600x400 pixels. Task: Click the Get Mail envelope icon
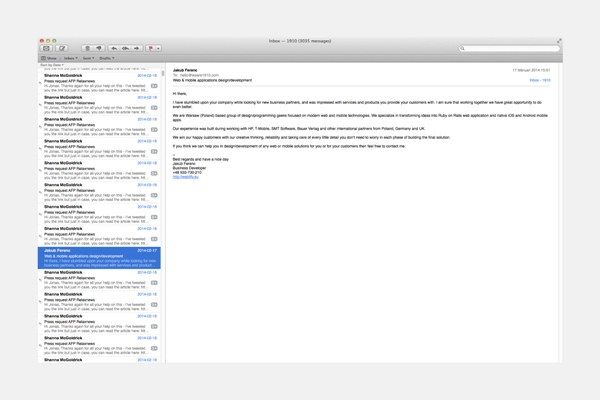46,48
